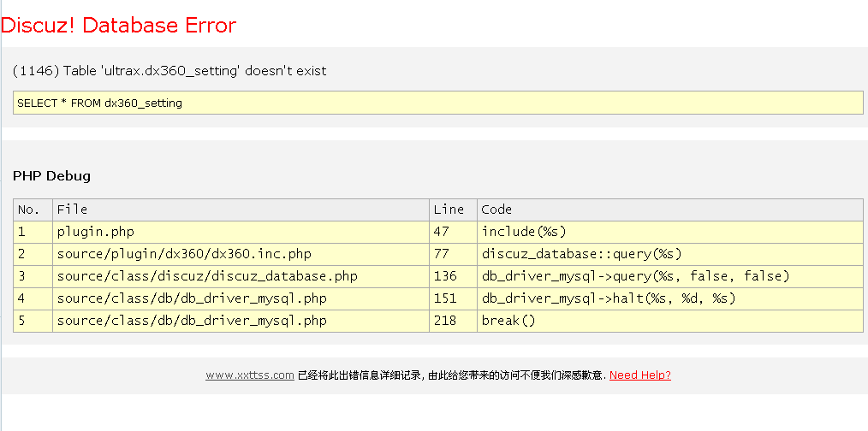Click line number 136
This screenshot has height=431, width=868.
[x=453, y=276]
